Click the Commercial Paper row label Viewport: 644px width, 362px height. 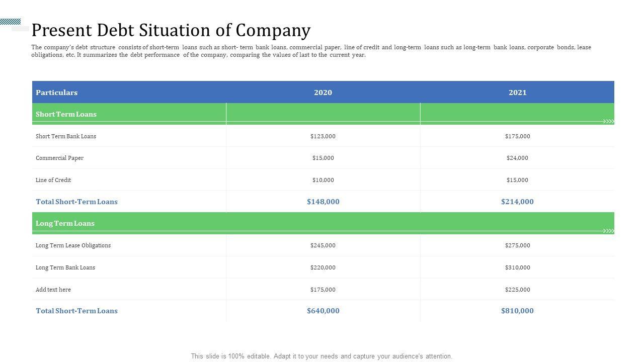(x=59, y=158)
